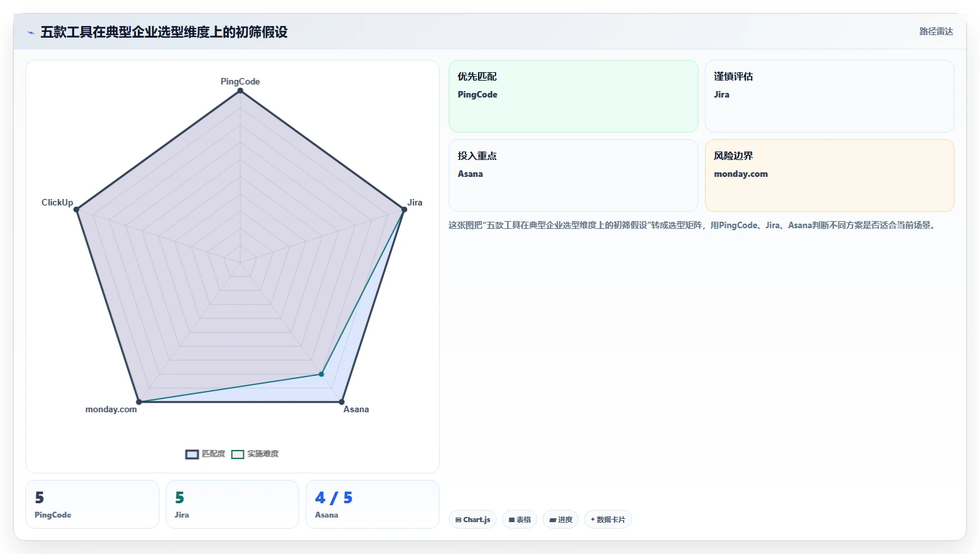Click the header title 五款工具在典型企业选型维度上的初筛假设

(x=164, y=32)
